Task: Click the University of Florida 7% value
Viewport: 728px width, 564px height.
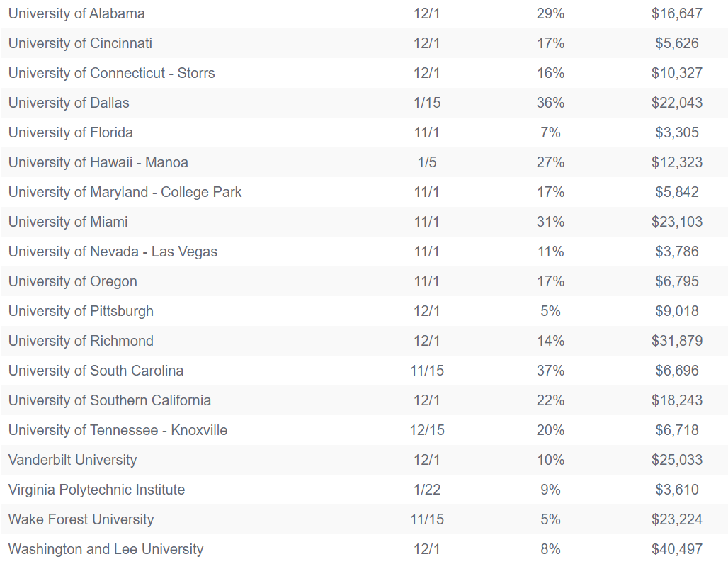Action: 550,132
